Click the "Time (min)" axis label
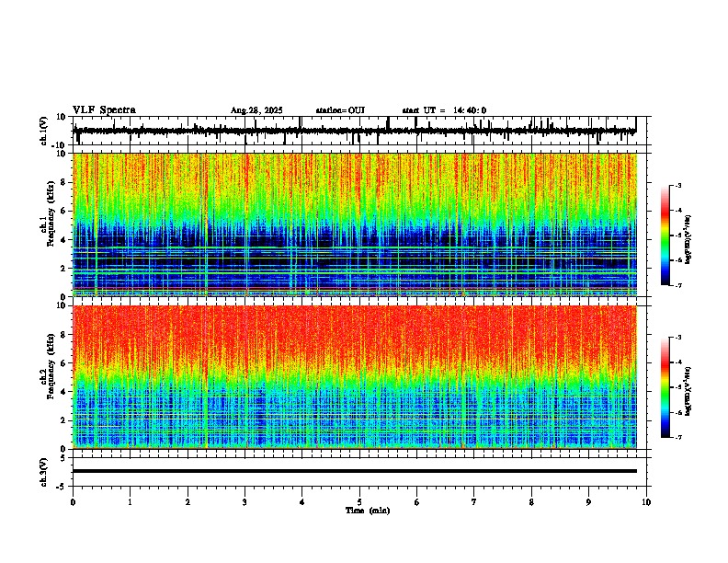This screenshot has height=563, width=728. [368, 511]
